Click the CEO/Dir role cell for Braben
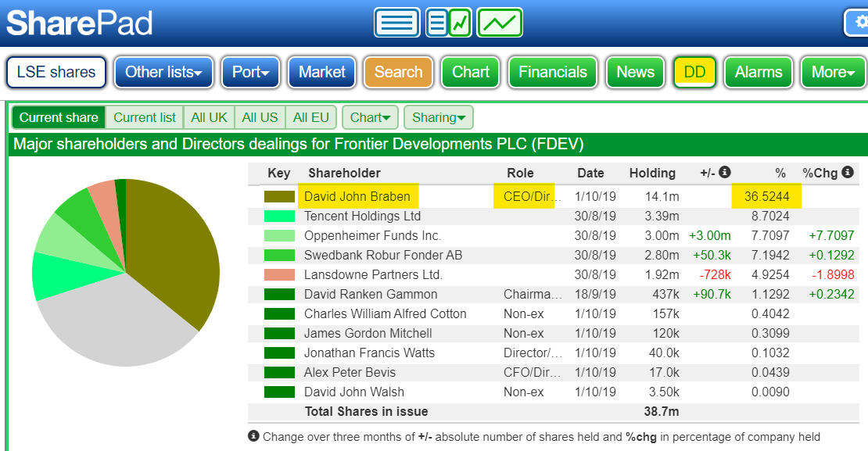Image resolution: width=868 pixels, height=451 pixels. coord(533,196)
